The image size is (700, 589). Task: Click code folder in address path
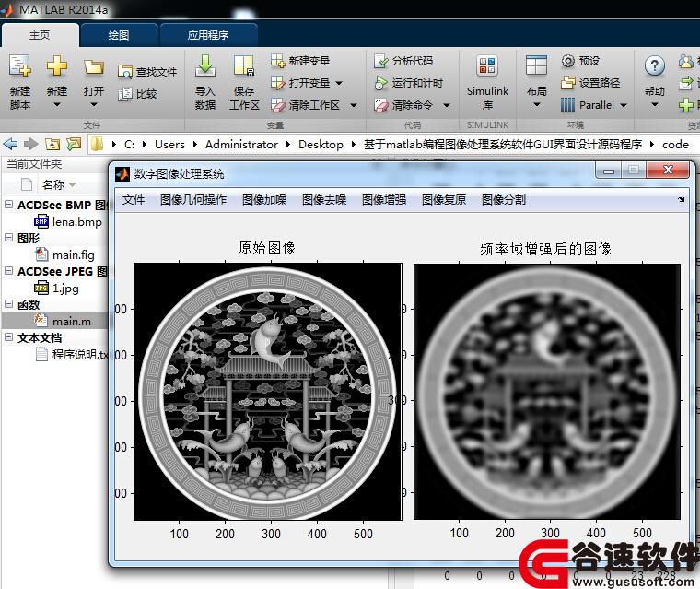675,145
